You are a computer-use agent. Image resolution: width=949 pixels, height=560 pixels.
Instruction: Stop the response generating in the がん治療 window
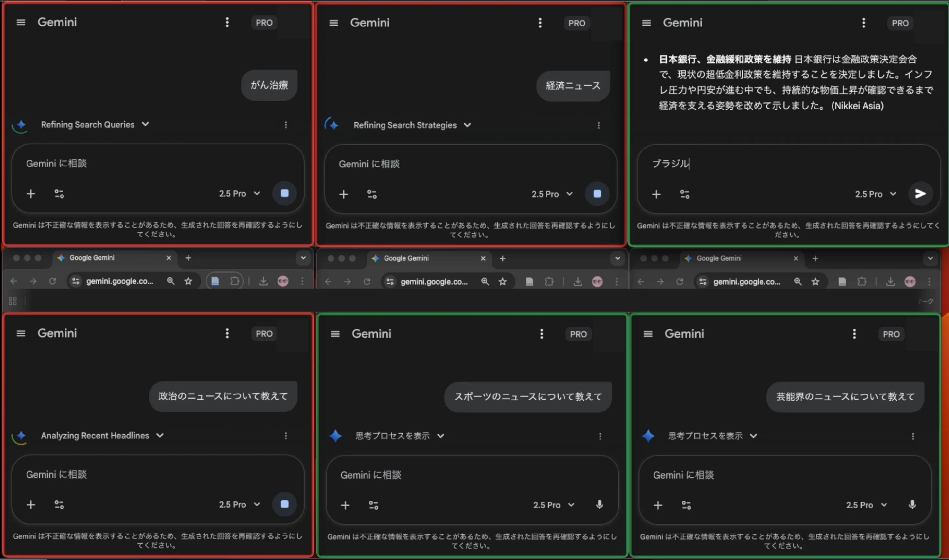tap(285, 194)
